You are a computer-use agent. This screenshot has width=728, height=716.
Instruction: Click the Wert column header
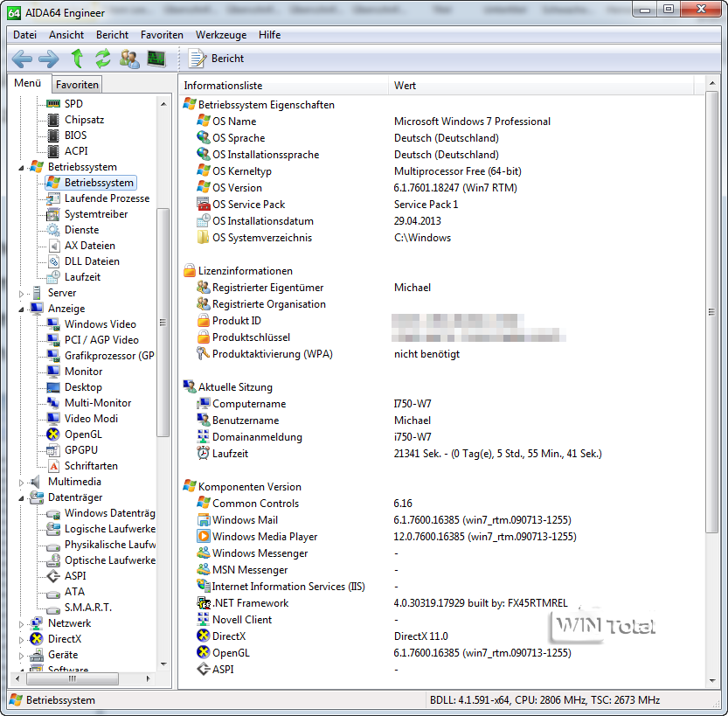click(x=542, y=86)
